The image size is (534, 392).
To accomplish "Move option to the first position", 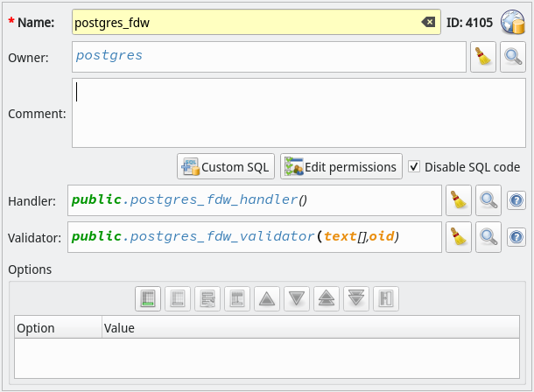I will click(x=327, y=298).
